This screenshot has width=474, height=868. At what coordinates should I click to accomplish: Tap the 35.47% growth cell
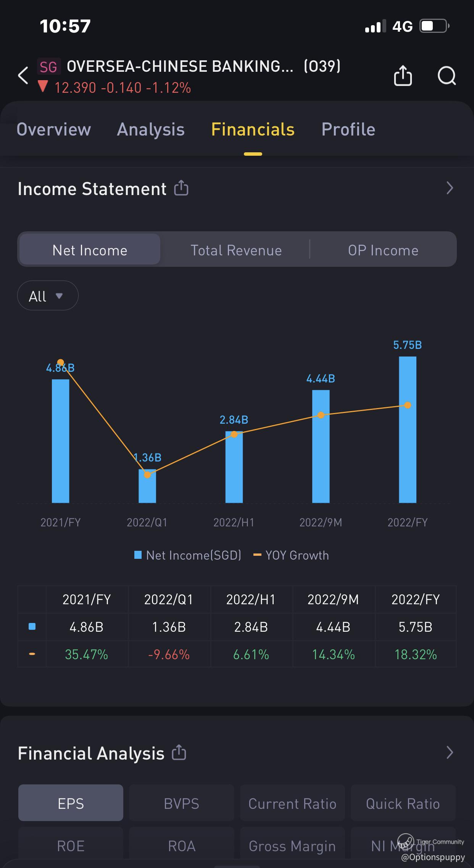87,654
